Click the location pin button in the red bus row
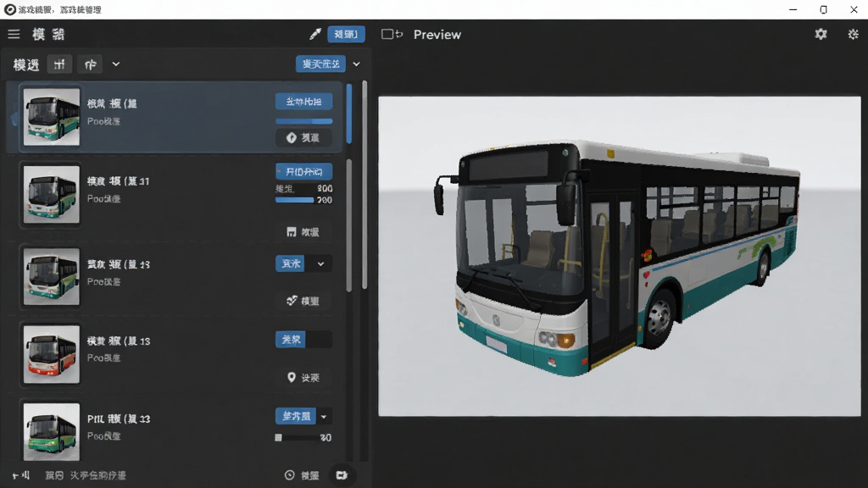 point(304,377)
